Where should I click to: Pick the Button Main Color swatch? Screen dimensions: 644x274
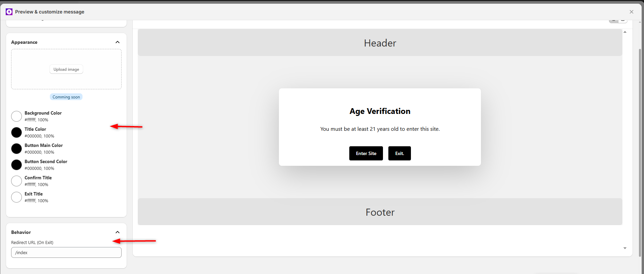point(17,149)
